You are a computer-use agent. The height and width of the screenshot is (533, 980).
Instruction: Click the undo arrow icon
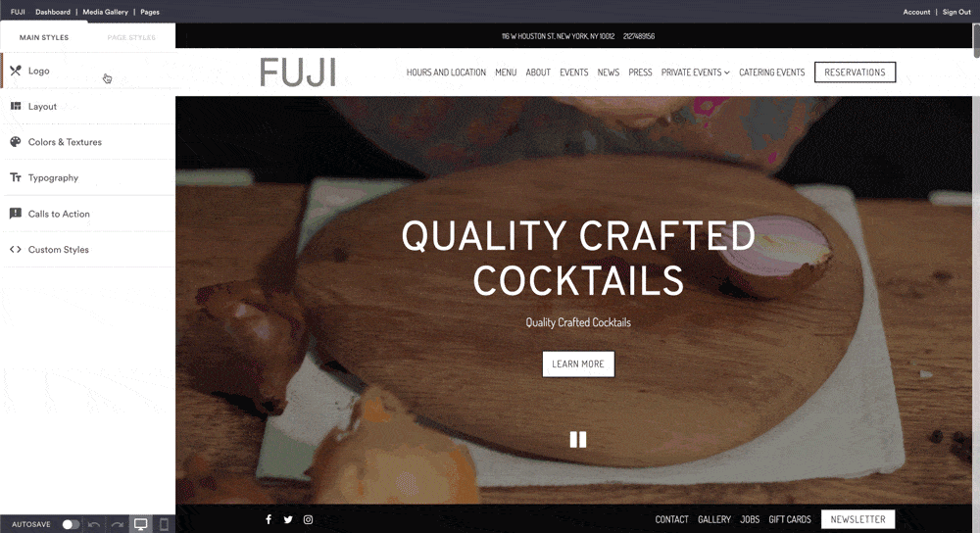click(94, 524)
